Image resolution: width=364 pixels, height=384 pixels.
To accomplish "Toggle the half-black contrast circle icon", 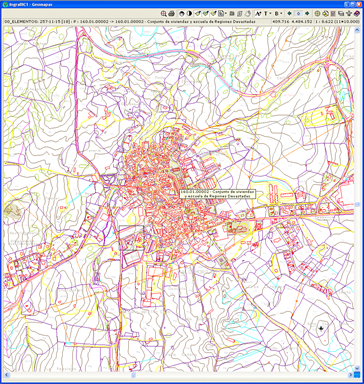I will 189,14.
